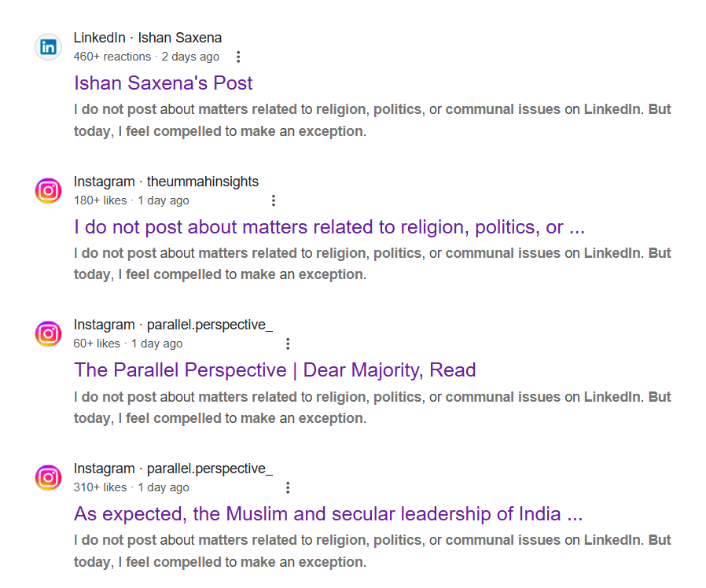
Task: Open three-dot menu for Ishan Saxena's LinkedIn result
Action: click(238, 57)
